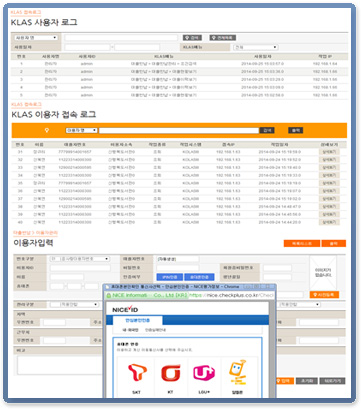Choose LGU+ carrier logo in NICE popup
363x410 pixels.
[x=204, y=373]
